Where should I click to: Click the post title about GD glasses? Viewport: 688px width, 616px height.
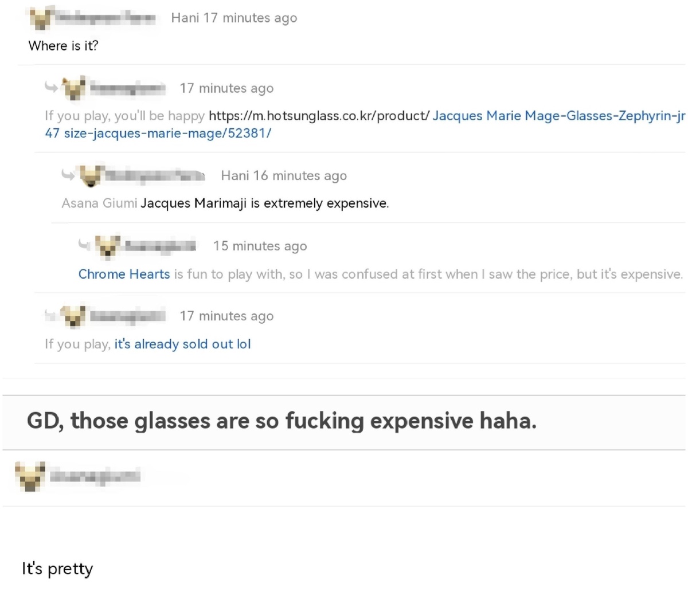click(x=282, y=421)
